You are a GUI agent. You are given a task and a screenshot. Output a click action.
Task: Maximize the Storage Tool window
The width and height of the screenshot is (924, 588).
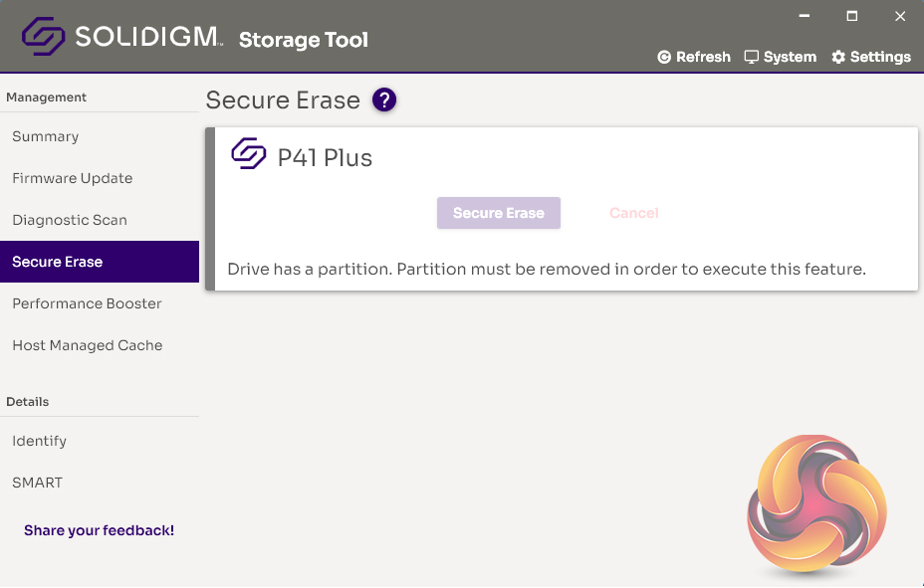[x=852, y=17]
